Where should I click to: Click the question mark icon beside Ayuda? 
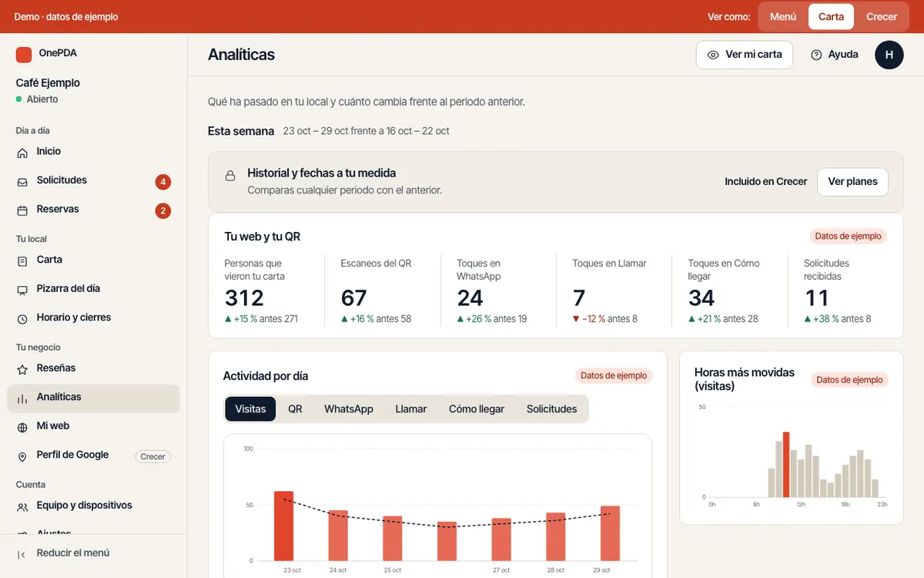816,55
